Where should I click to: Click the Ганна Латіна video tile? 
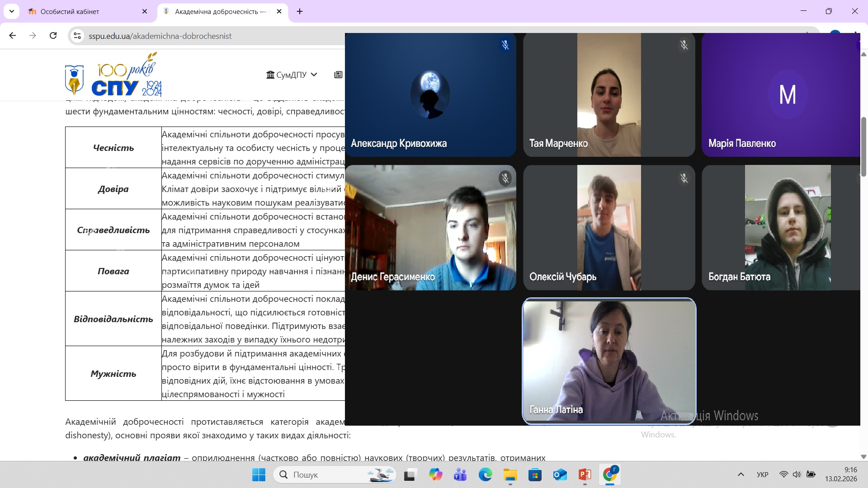(609, 361)
